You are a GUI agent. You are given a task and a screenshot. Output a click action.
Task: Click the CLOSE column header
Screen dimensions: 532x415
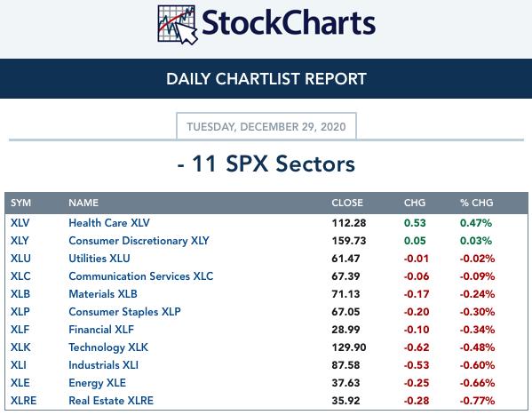[x=347, y=203]
